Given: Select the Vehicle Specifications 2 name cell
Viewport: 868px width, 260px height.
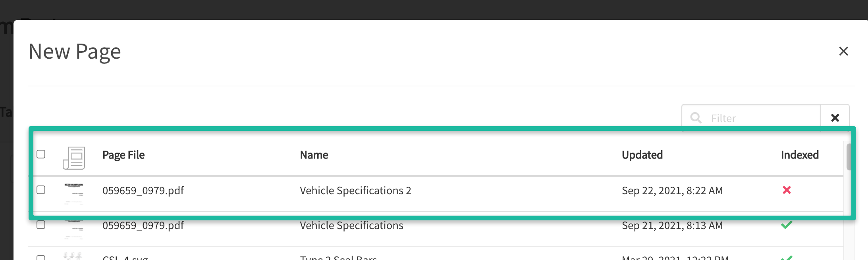Looking at the screenshot, I should click(355, 191).
